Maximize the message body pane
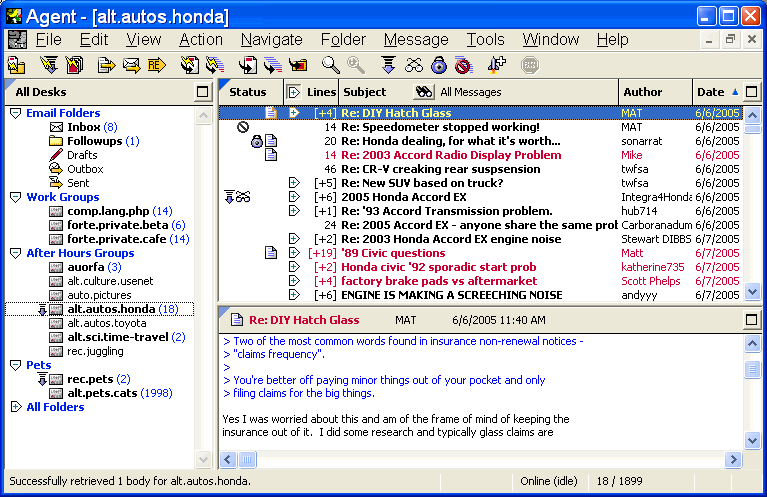Screen dimensions: 767x497 [x=752, y=320]
